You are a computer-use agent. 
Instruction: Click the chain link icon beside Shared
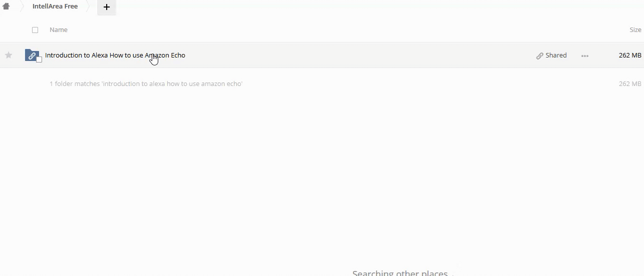(540, 56)
